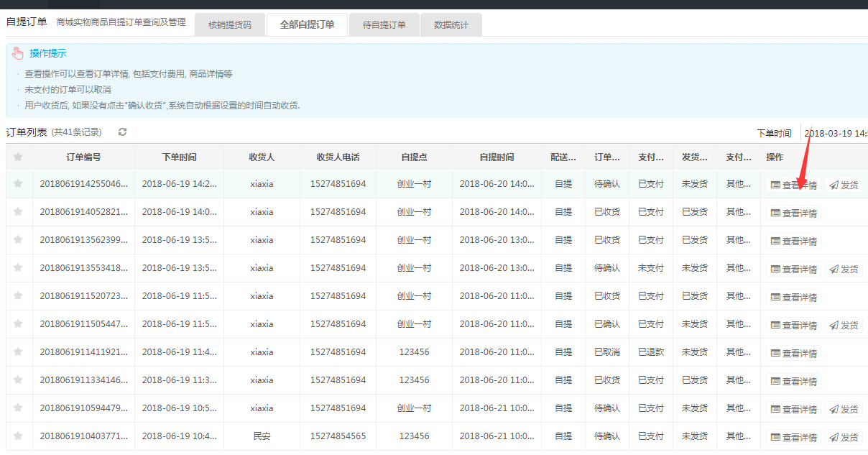Click the 订单编号 column header

tap(83, 157)
